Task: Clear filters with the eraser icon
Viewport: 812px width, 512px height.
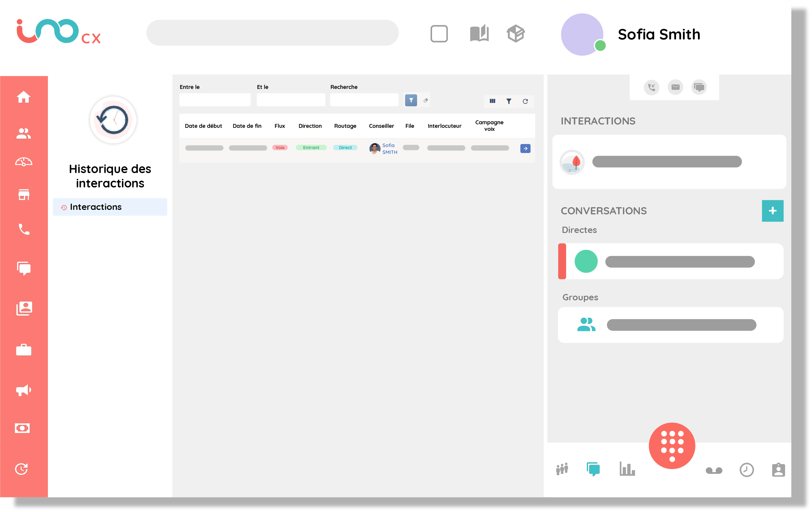Action: tap(425, 100)
